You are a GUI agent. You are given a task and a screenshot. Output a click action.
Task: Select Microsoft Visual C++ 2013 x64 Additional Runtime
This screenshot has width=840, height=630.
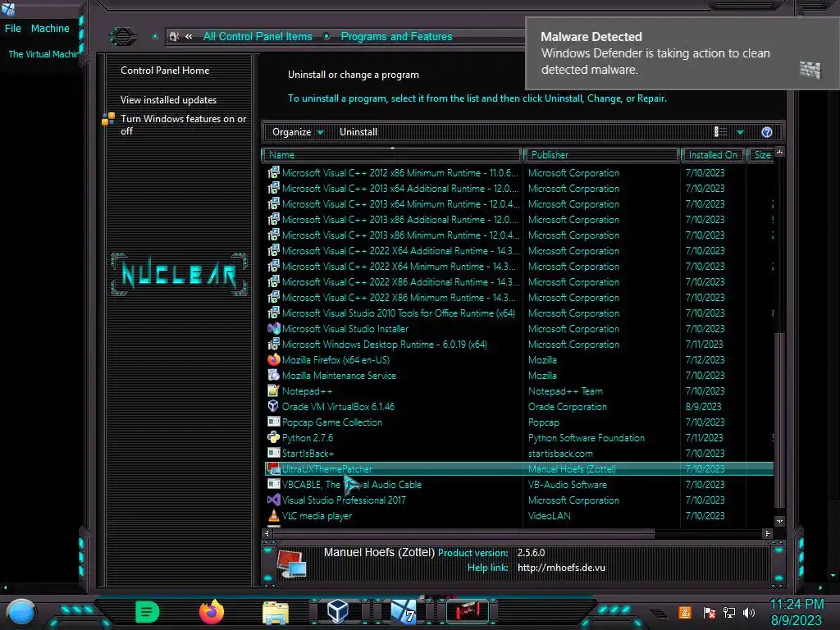[x=400, y=189]
